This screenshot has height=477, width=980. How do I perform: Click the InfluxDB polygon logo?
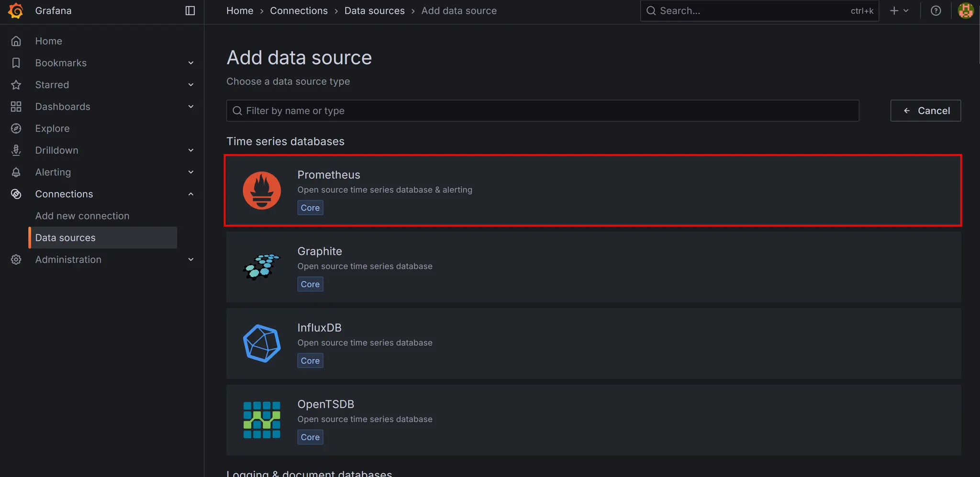[x=262, y=344]
